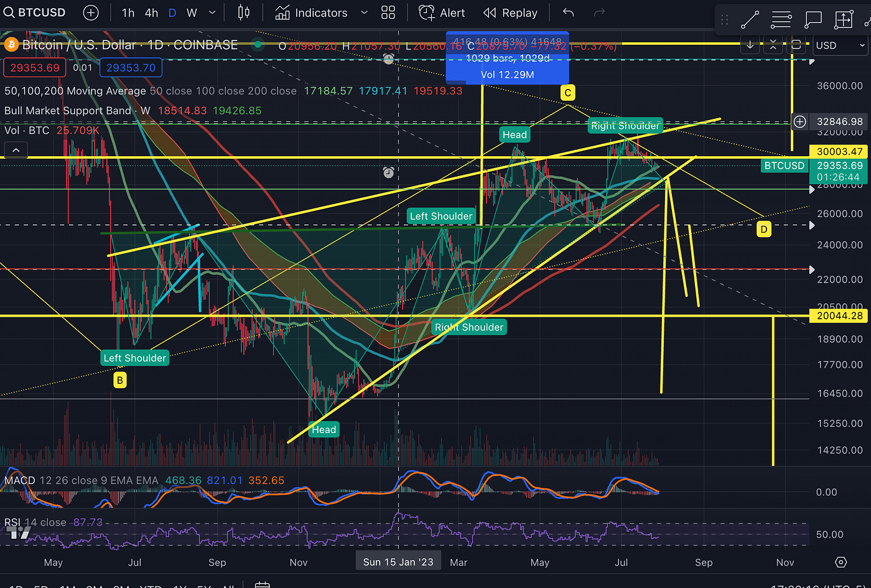Click the alarm clock alert icon beside 1029 bars
Viewport: 871px width, 588px height.
[x=388, y=59]
